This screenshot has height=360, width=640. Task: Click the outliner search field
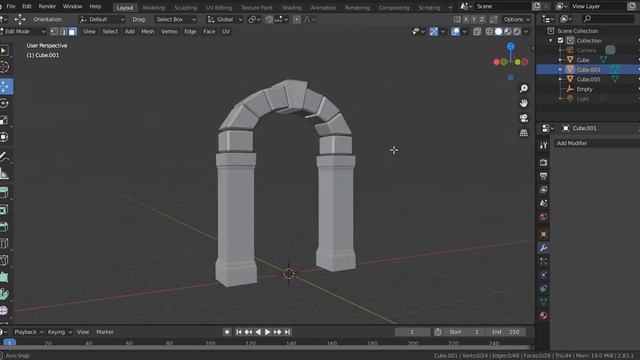(608, 19)
